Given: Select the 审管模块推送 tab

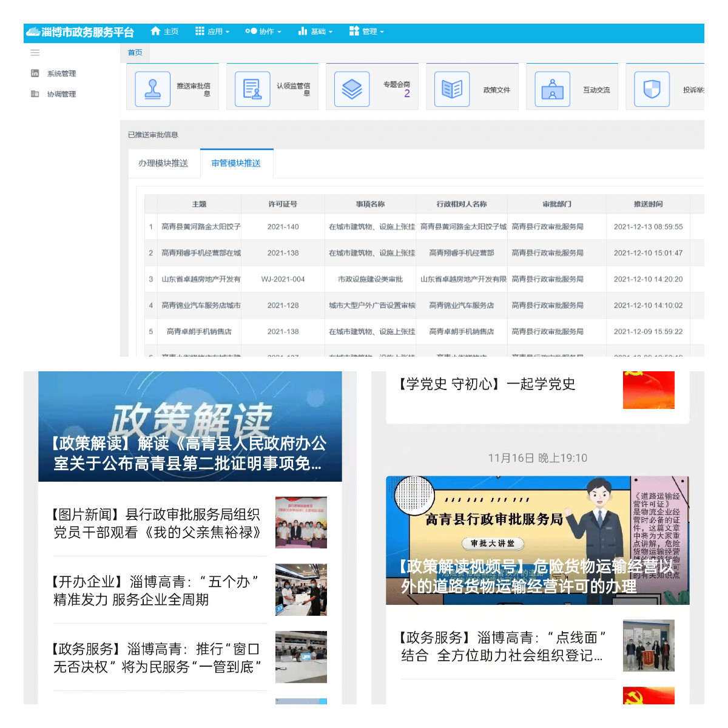Looking at the screenshot, I should (x=236, y=163).
